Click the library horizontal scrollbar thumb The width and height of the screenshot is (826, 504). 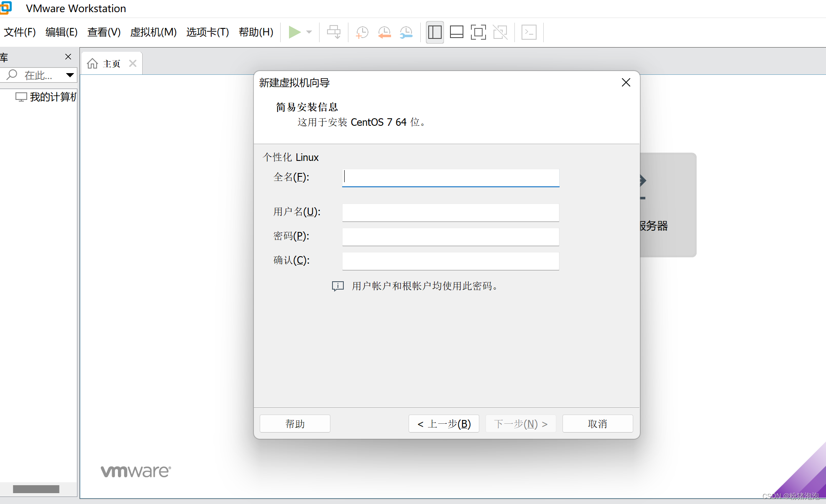[36, 489]
